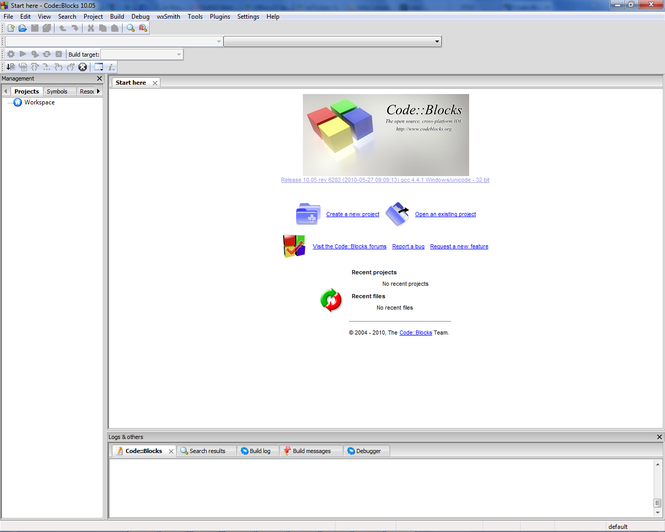Click the Run play icon
The height and width of the screenshot is (532, 665).
pos(23,54)
